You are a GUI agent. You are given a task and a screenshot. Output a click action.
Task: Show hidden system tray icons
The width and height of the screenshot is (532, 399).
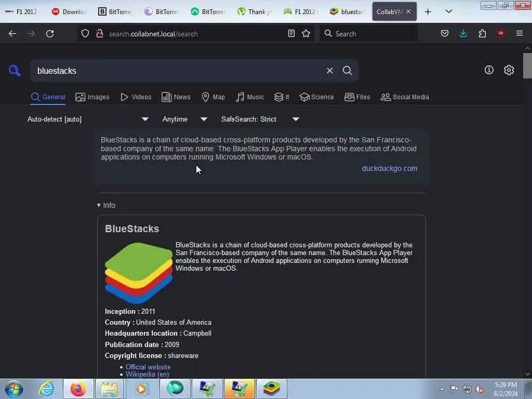(x=442, y=389)
